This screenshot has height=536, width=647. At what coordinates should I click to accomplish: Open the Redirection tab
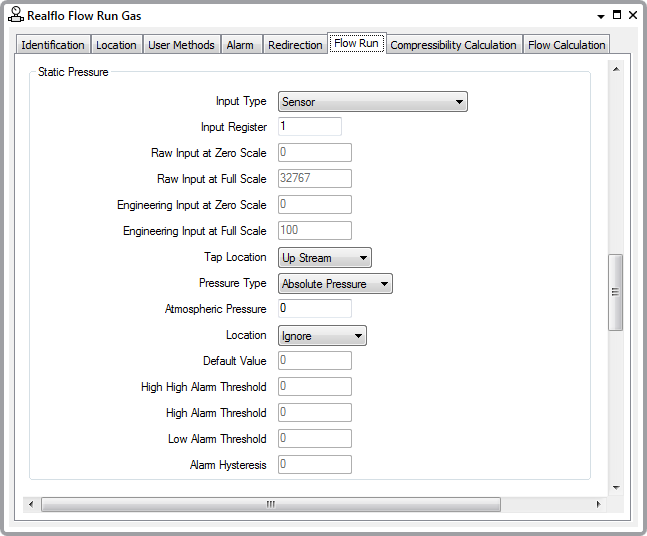[x=295, y=45]
